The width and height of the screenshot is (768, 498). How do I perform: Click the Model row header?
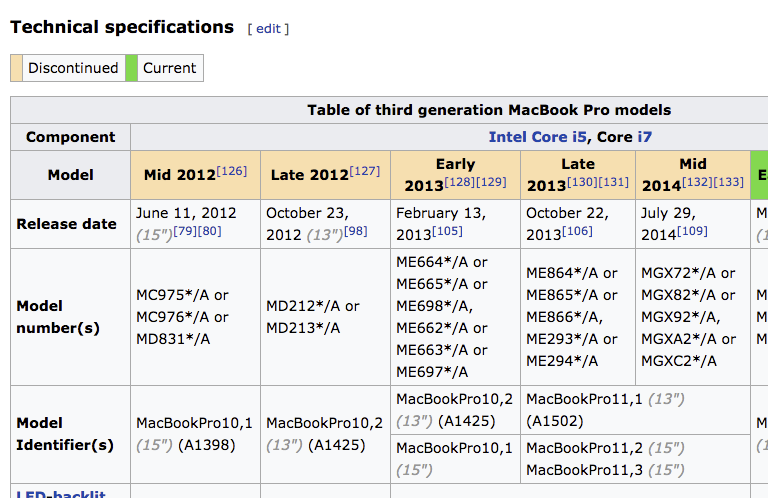pyautogui.click(x=71, y=175)
